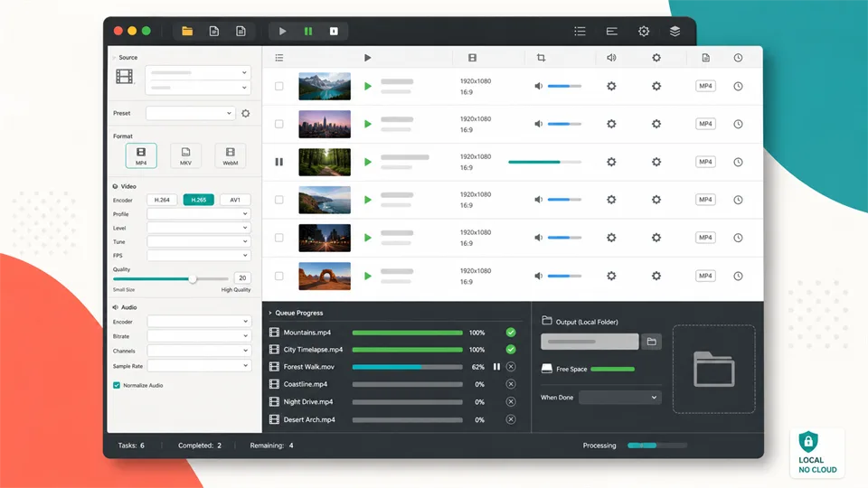Screen dimensions: 868x488
Task: Open the Preset dropdown
Action: pyautogui.click(x=191, y=114)
